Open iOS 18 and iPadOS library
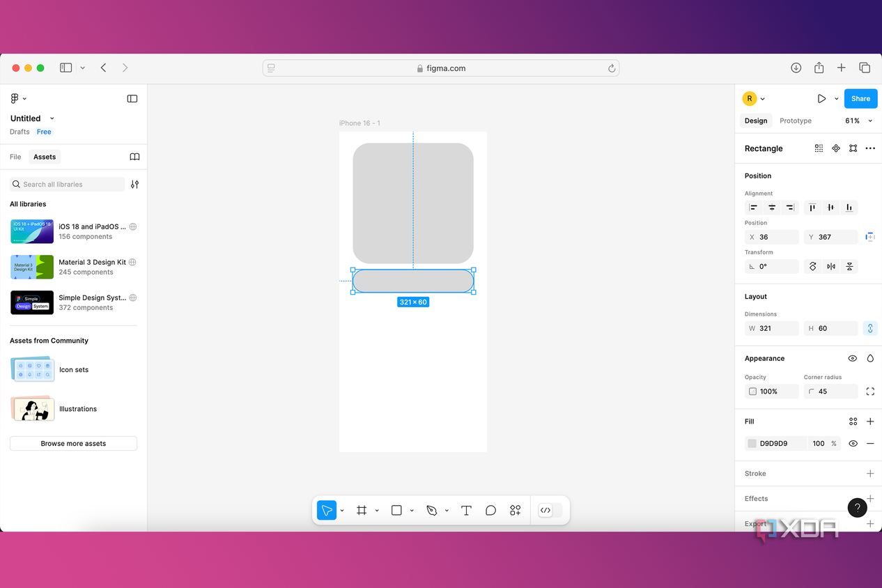This screenshot has height=588, width=882. click(73, 231)
